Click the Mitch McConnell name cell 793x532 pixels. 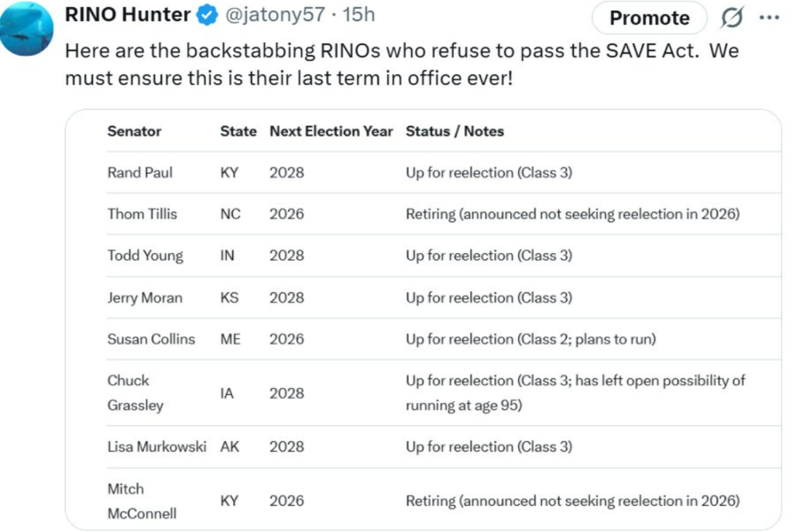142,501
